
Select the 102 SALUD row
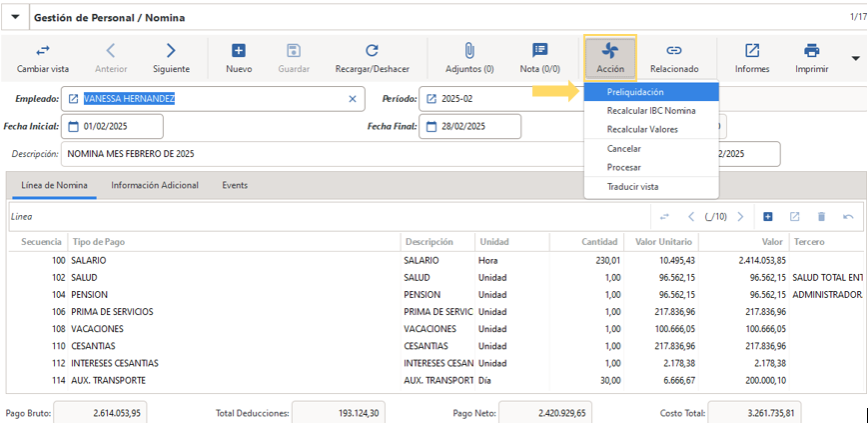click(436, 277)
